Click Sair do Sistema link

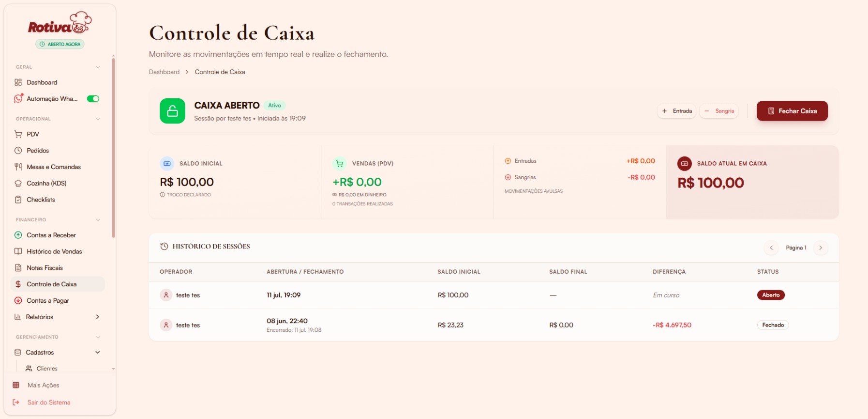tap(49, 403)
